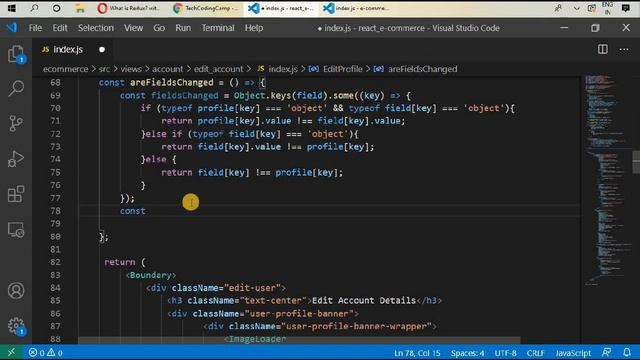Open the feedback icon in status bar
The image size is (640, 360).
click(x=607, y=352)
